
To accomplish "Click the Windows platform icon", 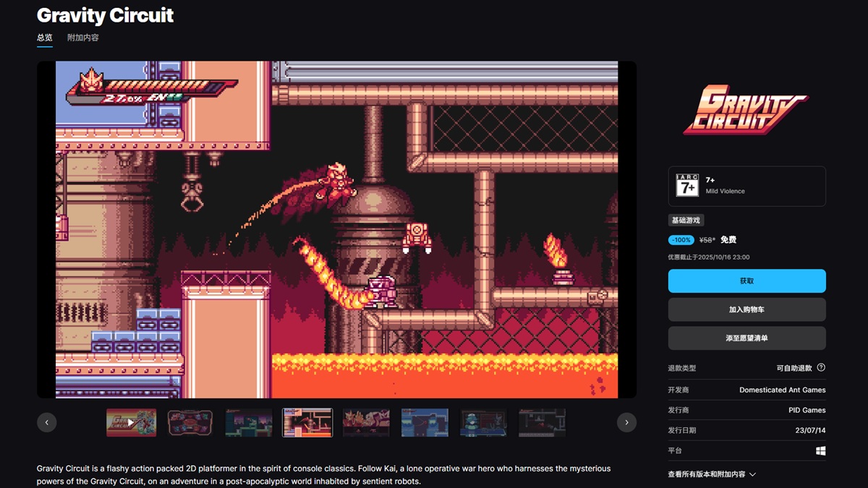I will tap(820, 451).
